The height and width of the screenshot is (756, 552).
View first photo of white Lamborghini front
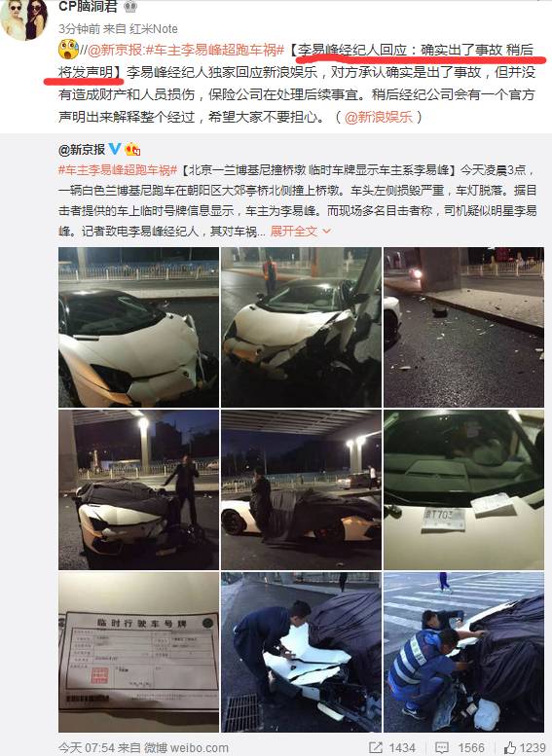click(138, 327)
